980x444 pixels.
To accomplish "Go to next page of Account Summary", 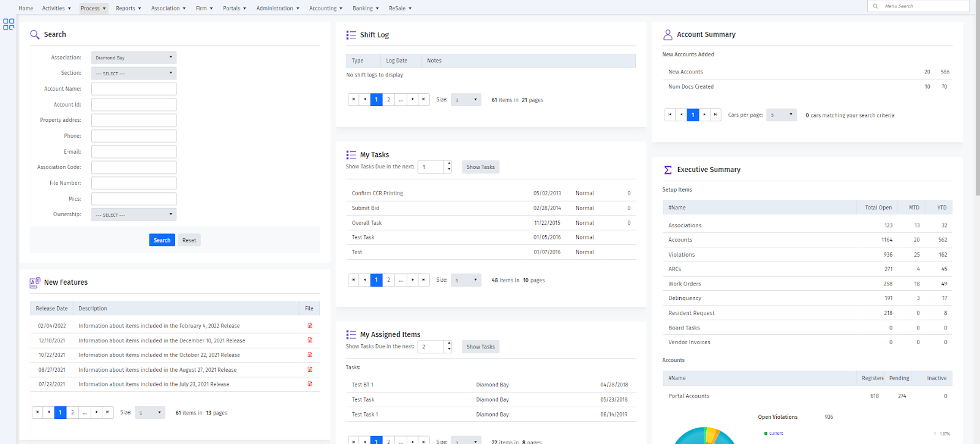I will (704, 115).
